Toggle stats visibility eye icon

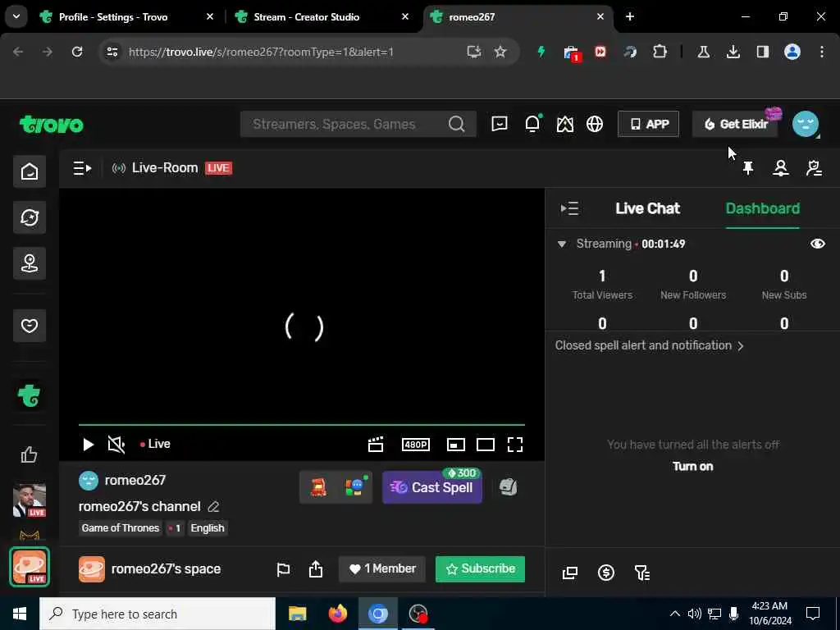coord(818,244)
